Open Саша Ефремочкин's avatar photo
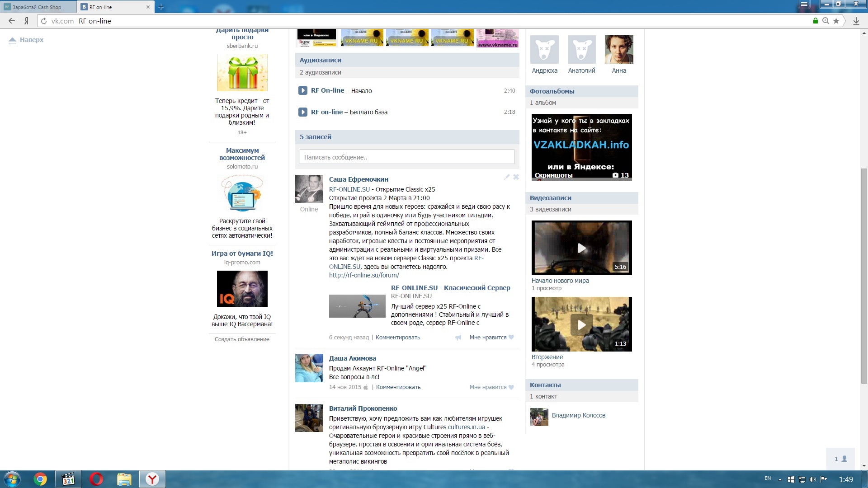 click(309, 189)
